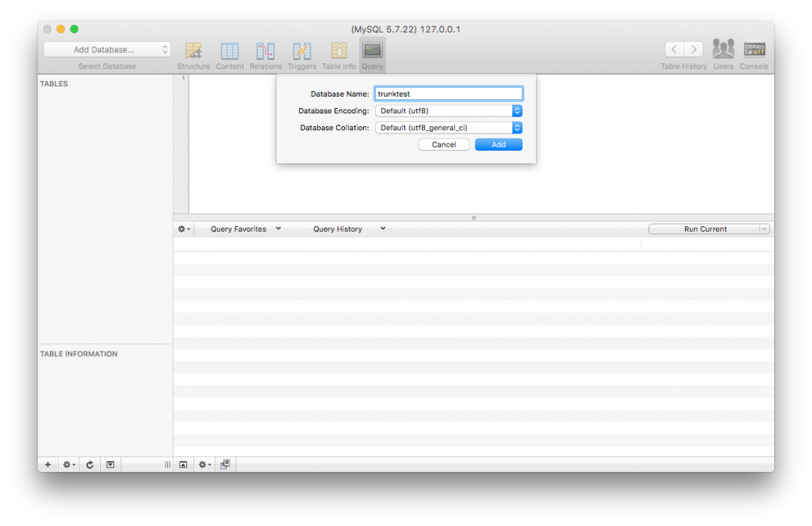Open the query editor gear menu
Viewport: 812px width, 526px height.
click(x=184, y=228)
